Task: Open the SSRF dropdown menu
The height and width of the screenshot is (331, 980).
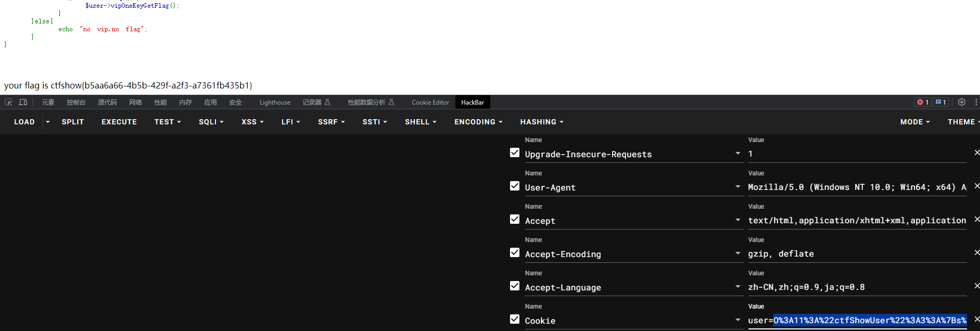Action: (x=332, y=122)
